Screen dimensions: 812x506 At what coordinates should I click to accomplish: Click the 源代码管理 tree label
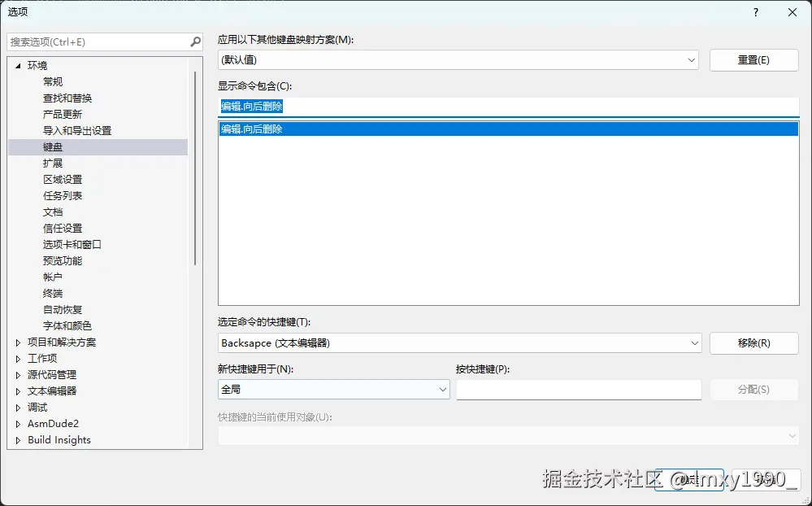[52, 375]
